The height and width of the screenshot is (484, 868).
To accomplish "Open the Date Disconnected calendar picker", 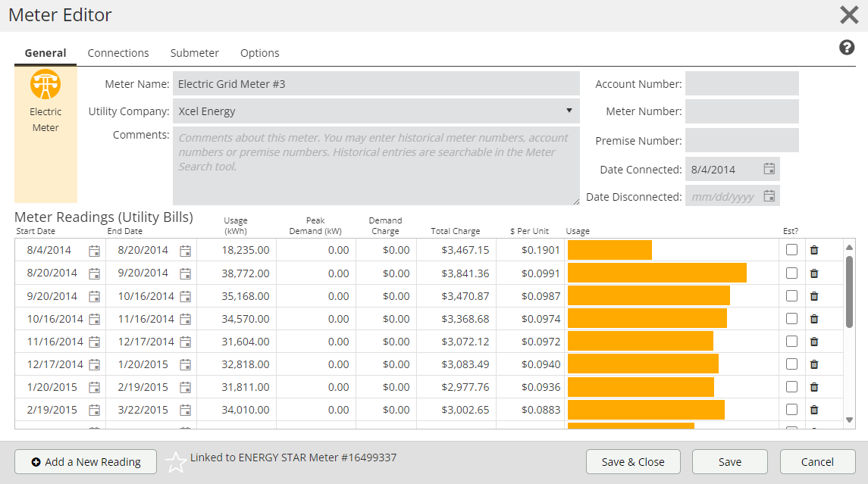I will [769, 196].
